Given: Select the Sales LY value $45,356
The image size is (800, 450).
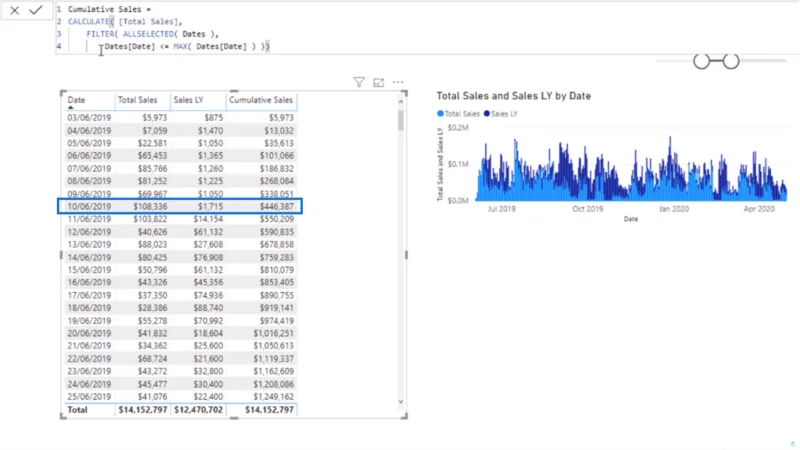Looking at the screenshot, I should pyautogui.click(x=208, y=283).
